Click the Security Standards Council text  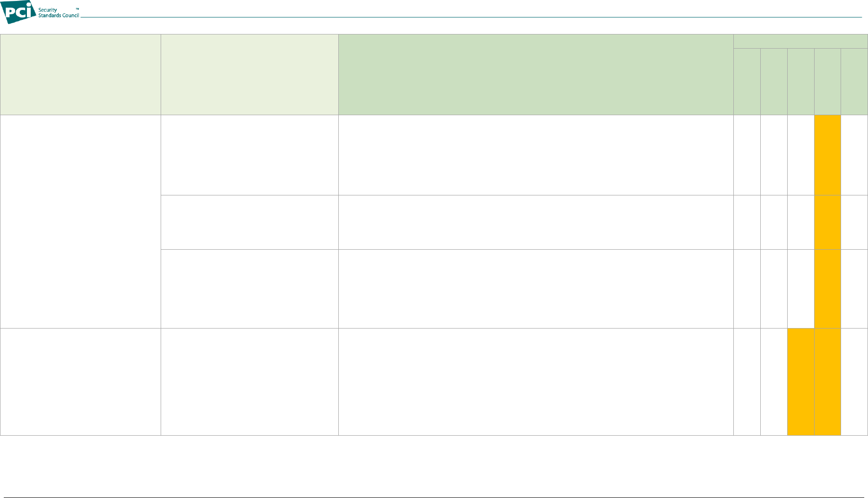[x=59, y=13]
